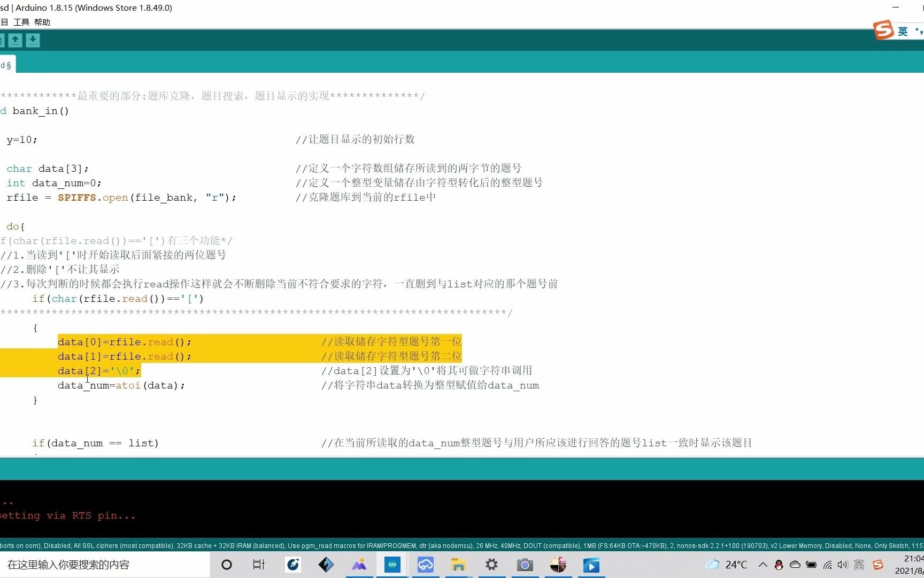Click the Save sketch down-arrow toolbar icon
The height and width of the screenshot is (578, 924).
tap(33, 40)
